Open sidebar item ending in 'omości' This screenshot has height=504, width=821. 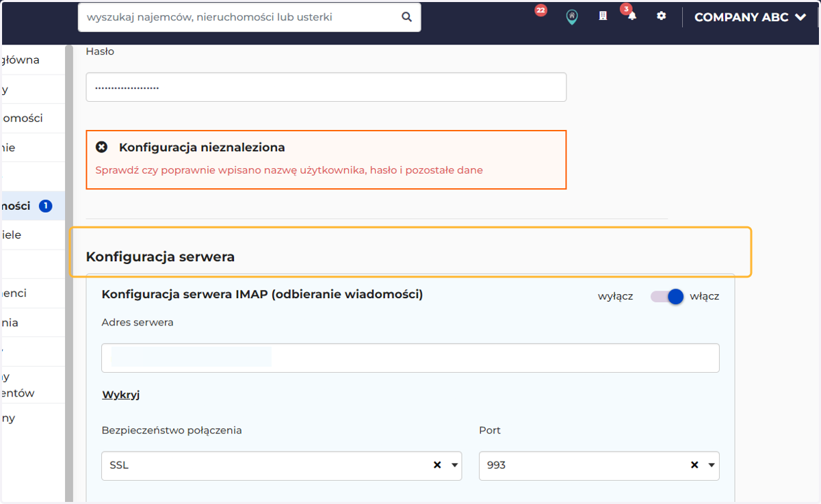point(33,118)
